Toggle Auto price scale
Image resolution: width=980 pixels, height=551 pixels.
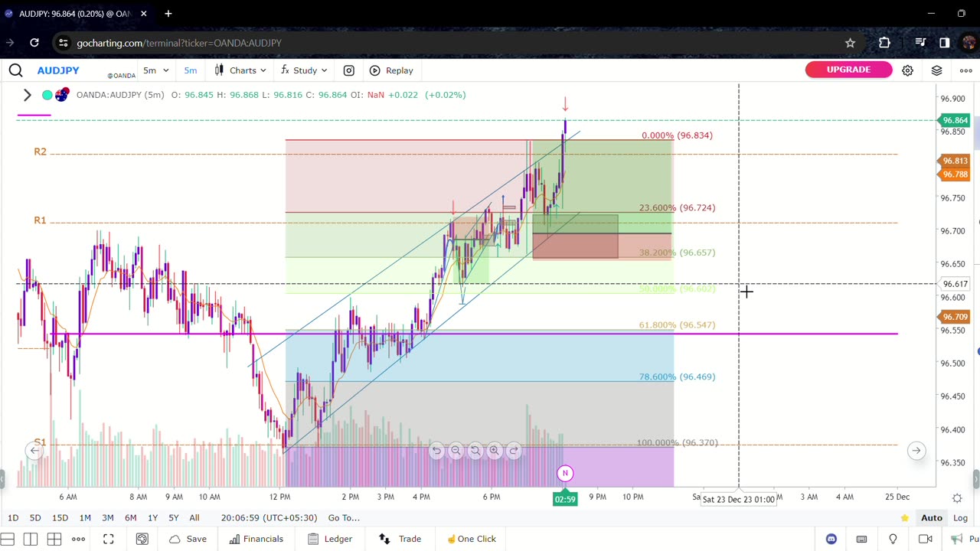pos(932,518)
